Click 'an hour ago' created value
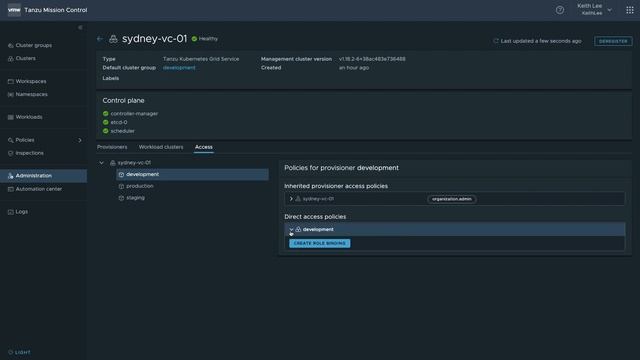This screenshot has width=640, height=360. [354, 68]
